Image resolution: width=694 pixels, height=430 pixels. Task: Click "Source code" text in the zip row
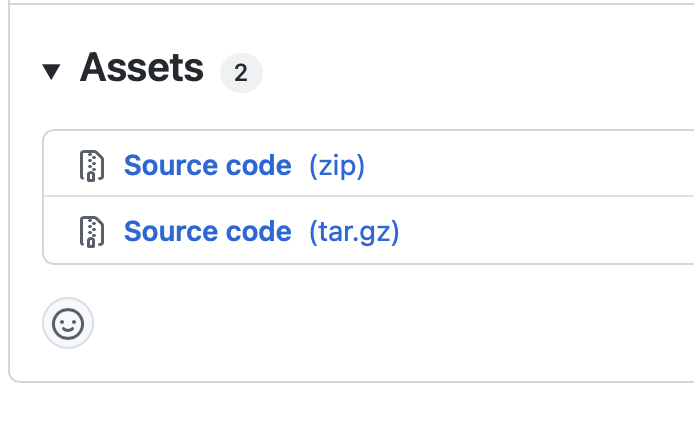[x=207, y=165]
